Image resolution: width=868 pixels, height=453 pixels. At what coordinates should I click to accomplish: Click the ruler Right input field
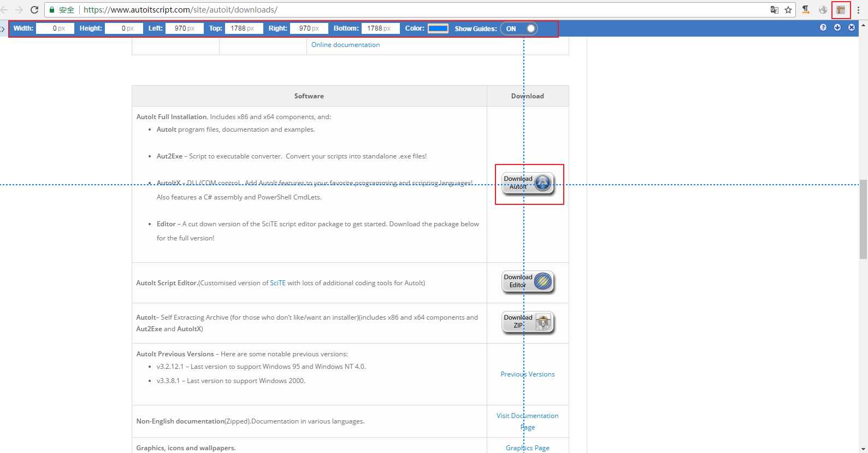309,28
